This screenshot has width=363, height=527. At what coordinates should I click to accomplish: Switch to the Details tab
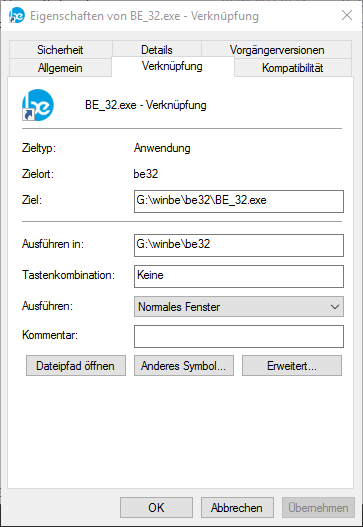pos(157,50)
